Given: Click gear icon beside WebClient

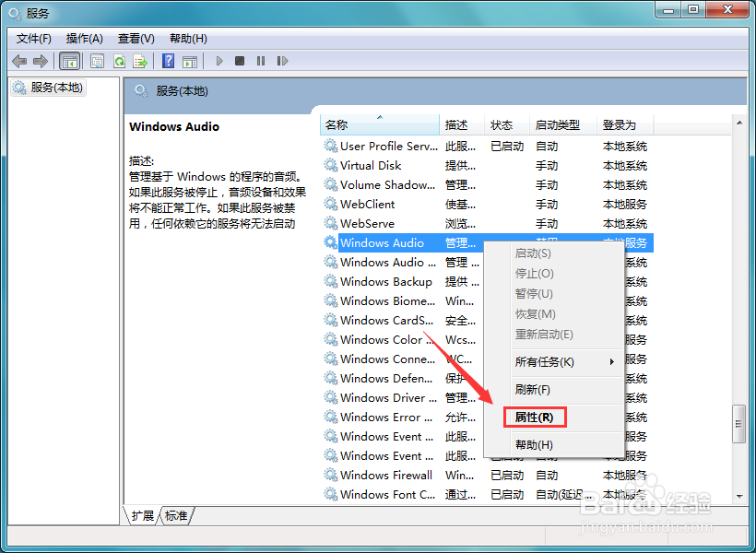Looking at the screenshot, I should 330,204.
